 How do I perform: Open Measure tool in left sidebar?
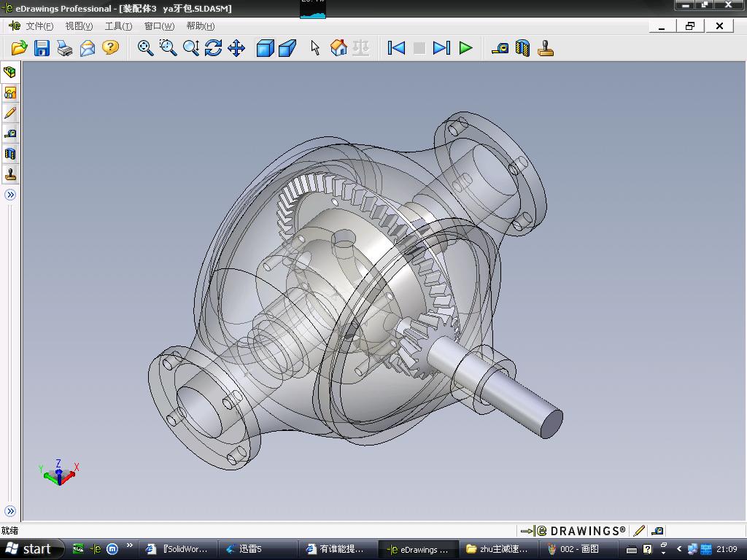point(10,133)
